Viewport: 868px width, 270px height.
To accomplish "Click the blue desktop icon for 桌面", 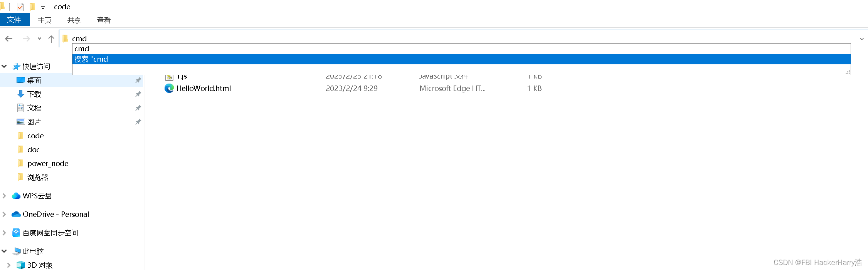I will coord(21,80).
